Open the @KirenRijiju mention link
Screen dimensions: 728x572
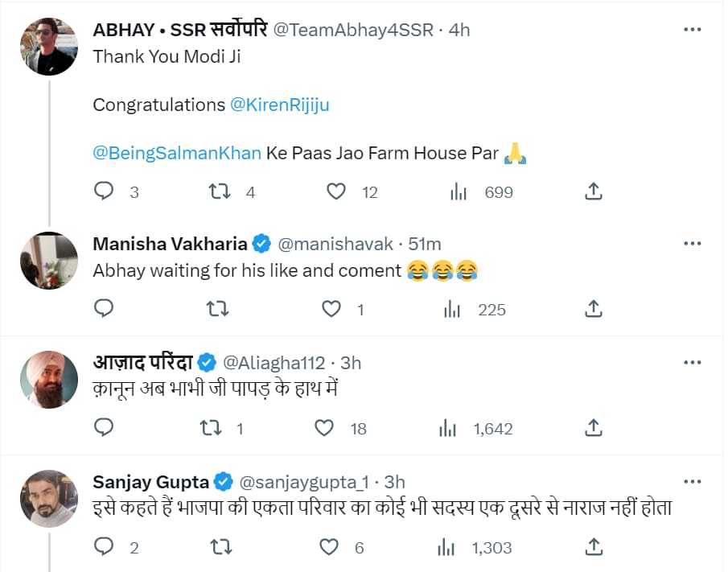(x=279, y=105)
